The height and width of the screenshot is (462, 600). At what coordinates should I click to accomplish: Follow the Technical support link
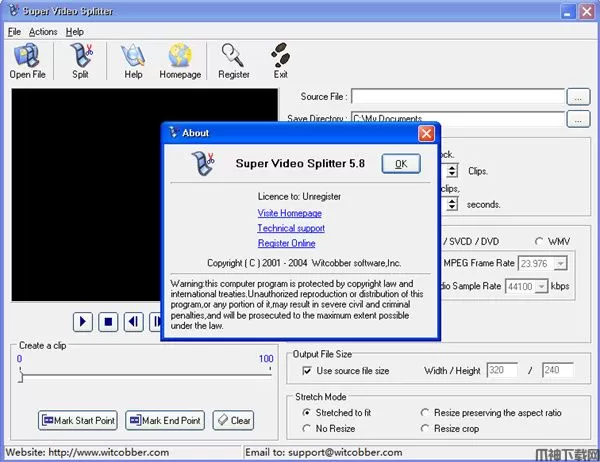pyautogui.click(x=291, y=229)
